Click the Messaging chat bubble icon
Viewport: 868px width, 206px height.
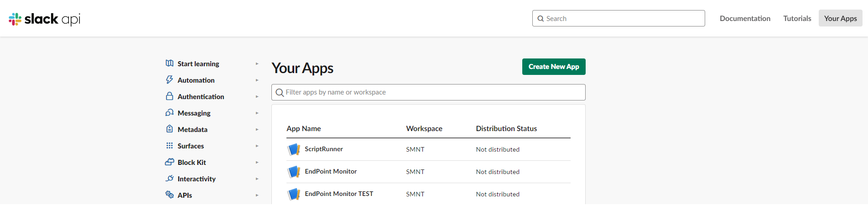pos(170,112)
